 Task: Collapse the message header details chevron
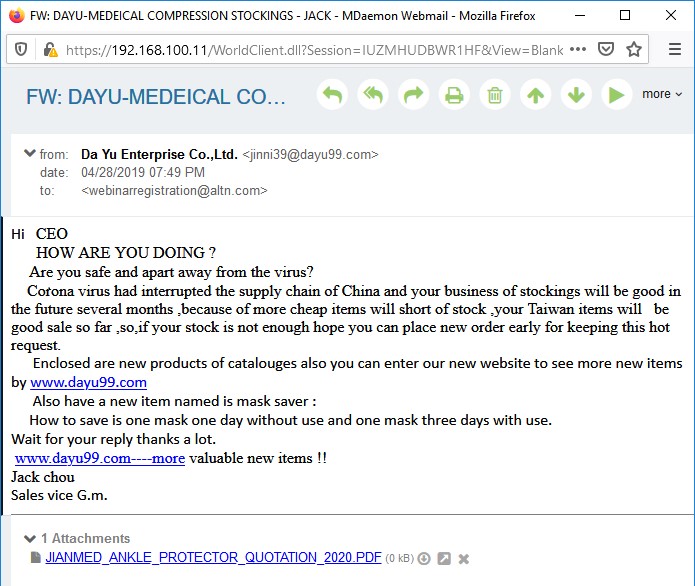29,153
